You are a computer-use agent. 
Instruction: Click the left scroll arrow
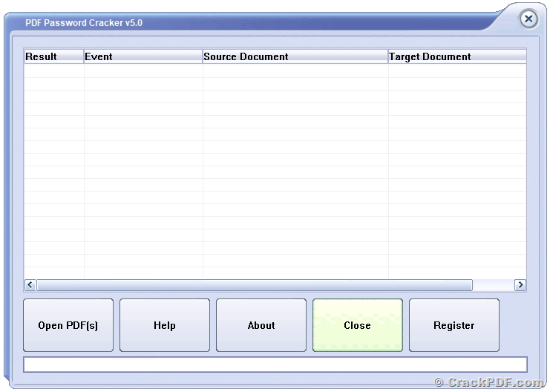tap(30, 284)
